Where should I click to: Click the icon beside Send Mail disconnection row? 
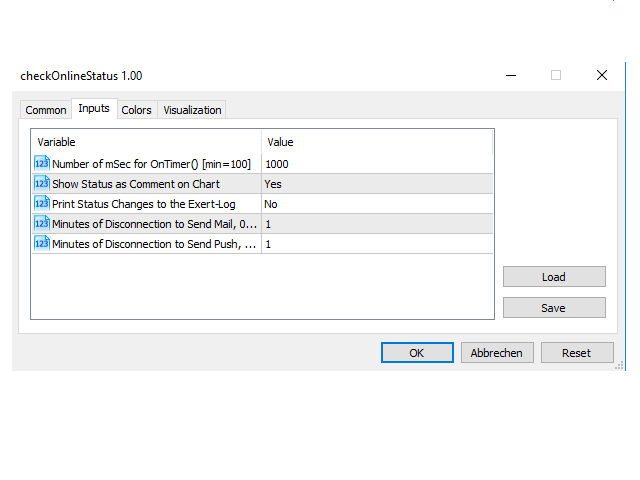coord(41,223)
